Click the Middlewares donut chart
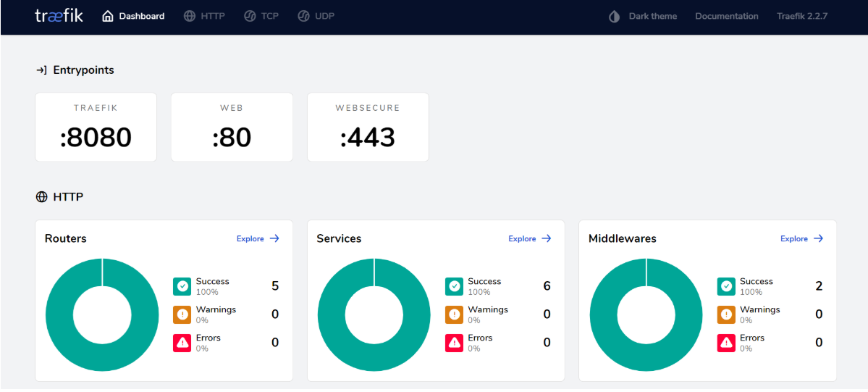 [x=646, y=314]
